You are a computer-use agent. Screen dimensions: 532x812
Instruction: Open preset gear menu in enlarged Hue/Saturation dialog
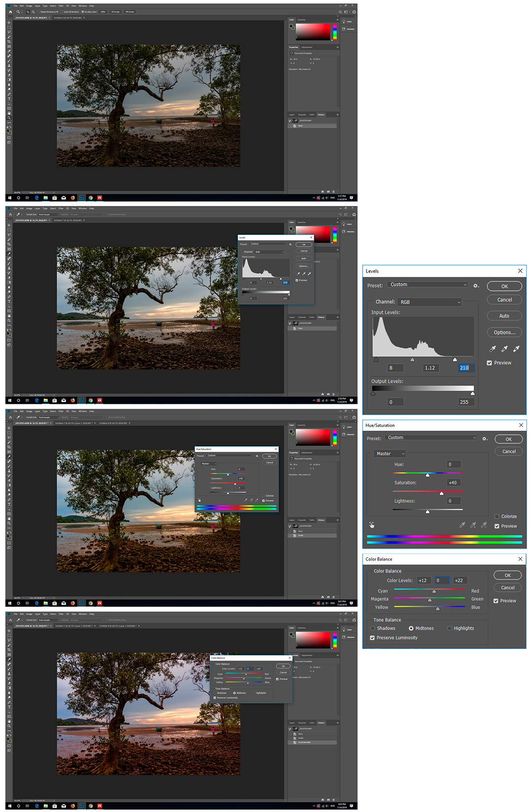coord(485,439)
